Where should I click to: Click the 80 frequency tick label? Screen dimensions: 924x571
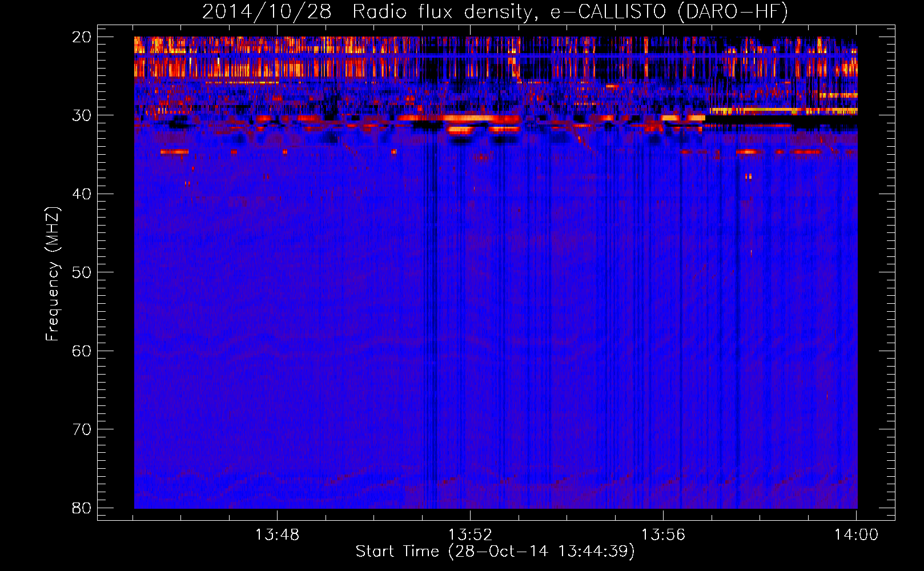(82, 508)
